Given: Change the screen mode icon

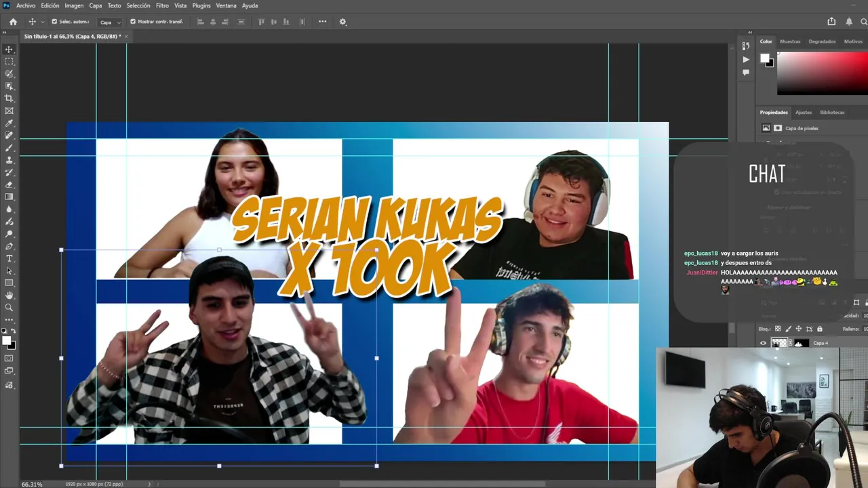Looking at the screenshot, I should click(x=9, y=371).
